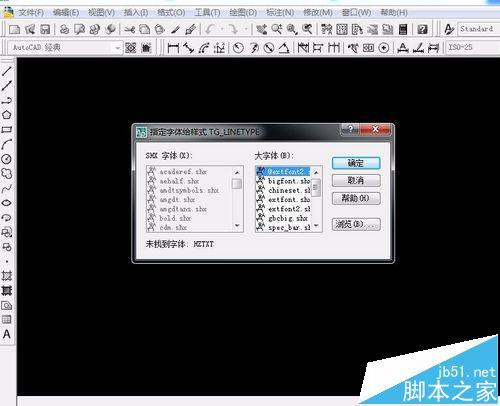
Task: Click the Redo arrow icon
Action: pyautogui.click(x=234, y=30)
